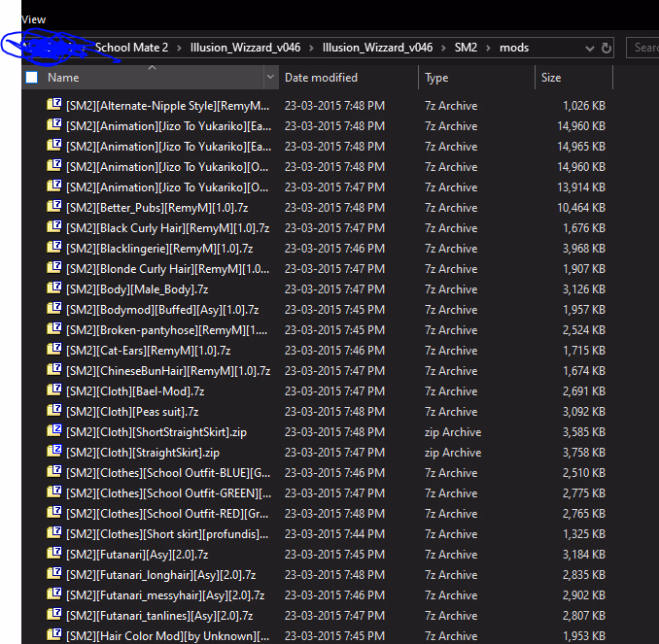Open the Name column filter dropdown
The image size is (659, 644).
point(270,77)
